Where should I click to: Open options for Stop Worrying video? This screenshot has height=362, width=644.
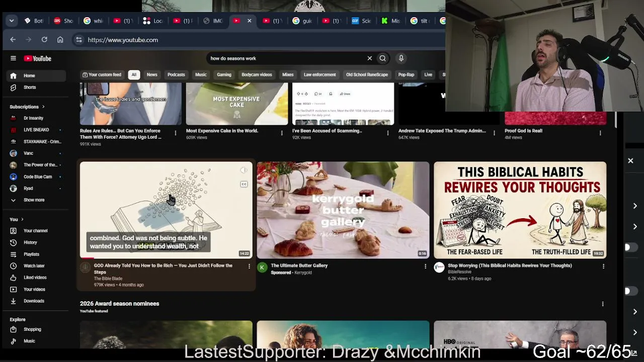click(x=603, y=266)
